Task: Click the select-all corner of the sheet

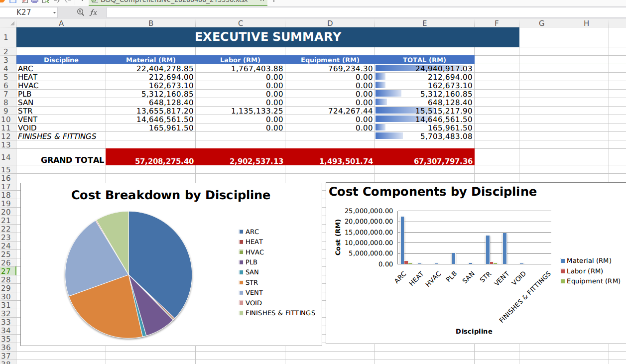Action: [x=8, y=23]
